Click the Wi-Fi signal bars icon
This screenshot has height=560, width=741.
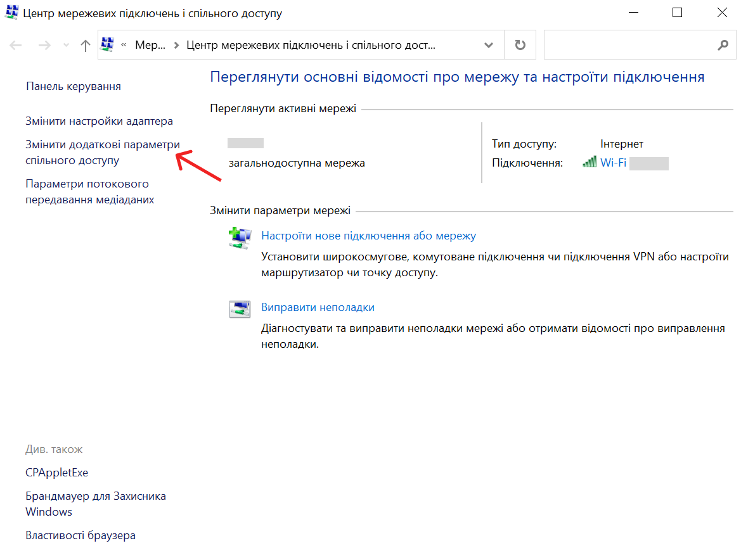click(590, 162)
